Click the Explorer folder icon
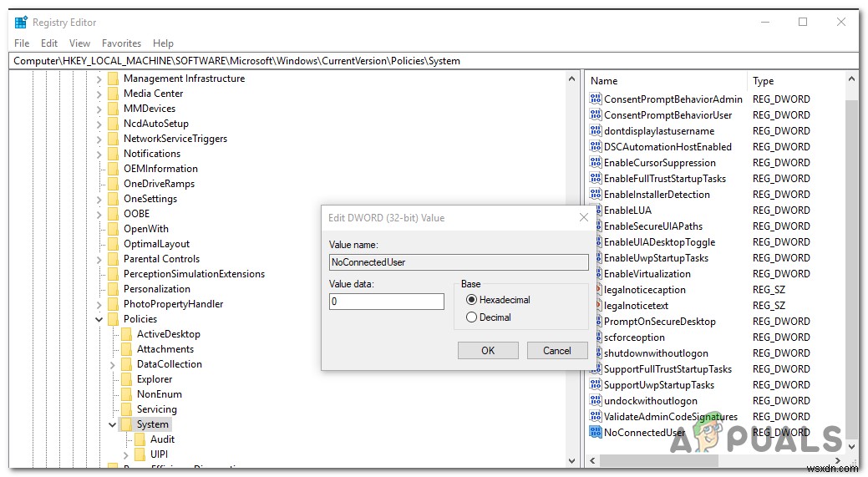 point(127,379)
